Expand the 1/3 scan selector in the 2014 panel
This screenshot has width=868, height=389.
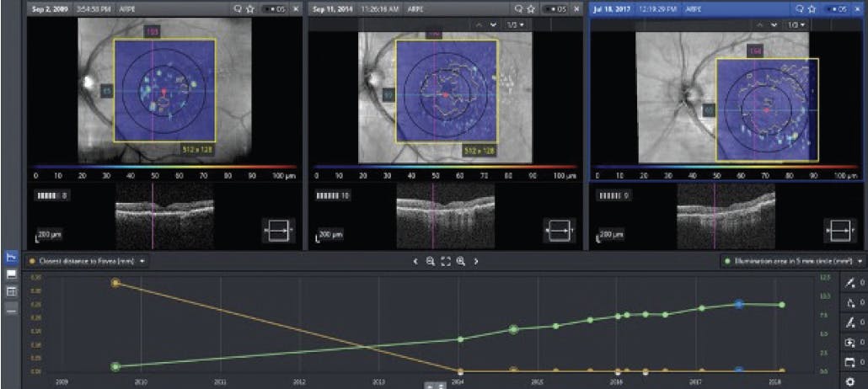coord(516,25)
